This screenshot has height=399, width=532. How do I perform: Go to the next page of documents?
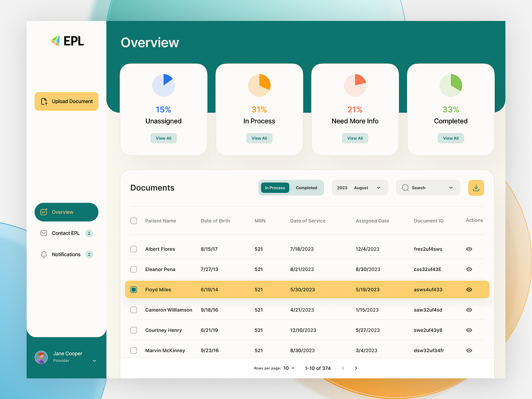[356, 368]
